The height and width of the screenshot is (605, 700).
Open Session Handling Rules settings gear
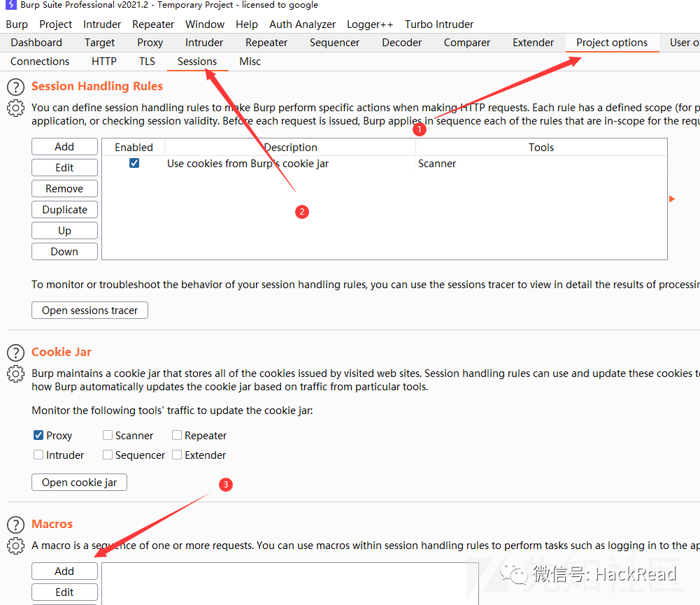pos(15,108)
